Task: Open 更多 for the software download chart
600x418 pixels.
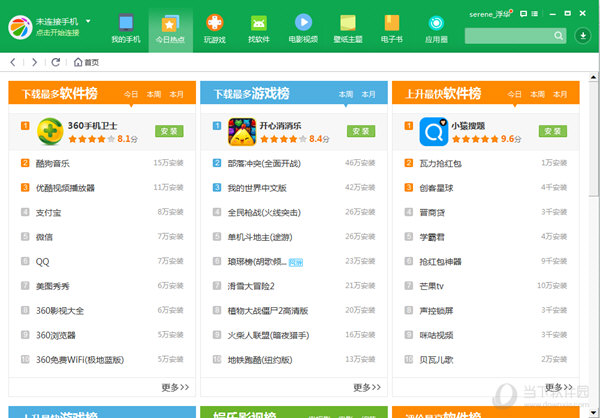Action: [x=175, y=387]
